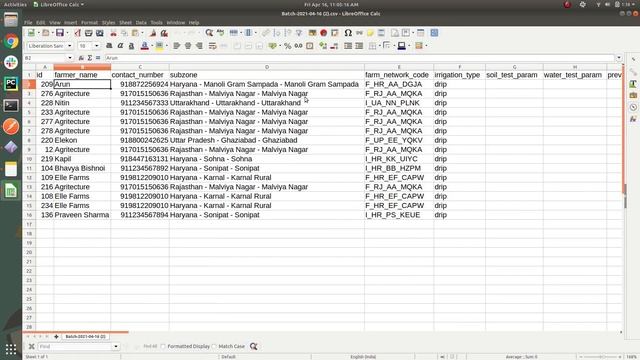Open PyCharm from the dock
640x360 pixels.
[11, 84]
